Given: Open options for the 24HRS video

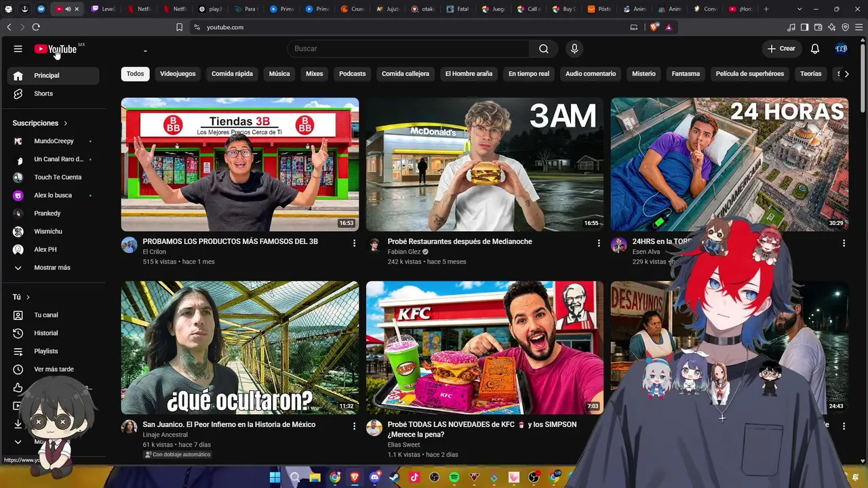Looking at the screenshot, I should (844, 243).
